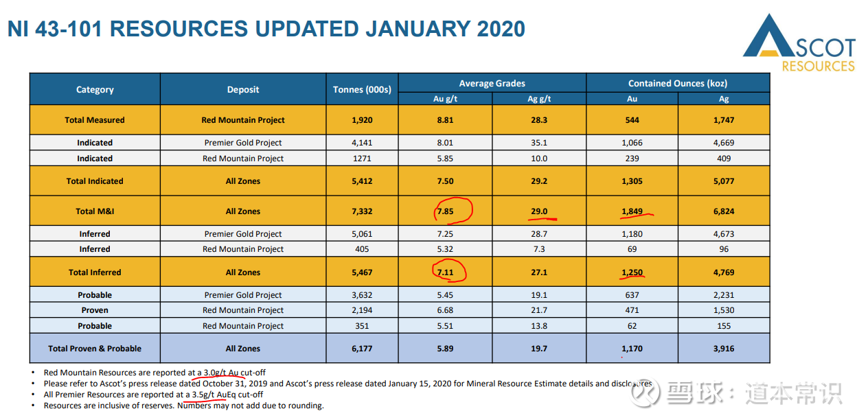868x420 pixels.
Task: Click the 'Deposit' column header
Action: click(x=243, y=89)
